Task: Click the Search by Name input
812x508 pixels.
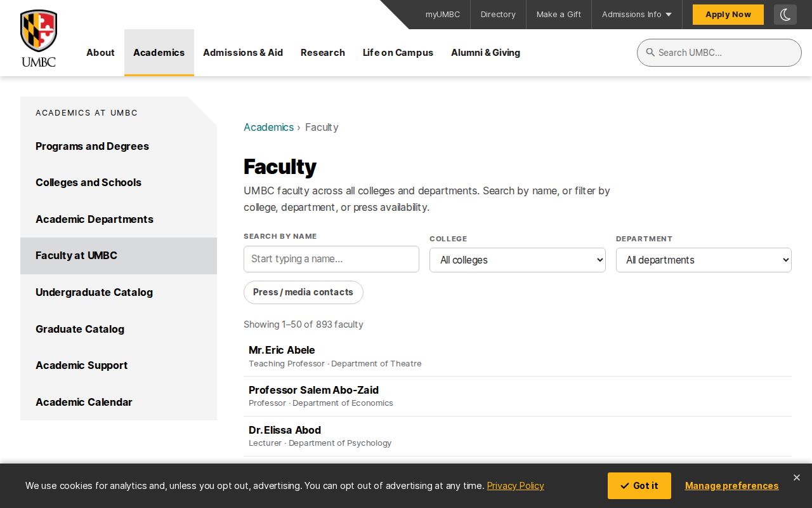Action: click(331, 259)
